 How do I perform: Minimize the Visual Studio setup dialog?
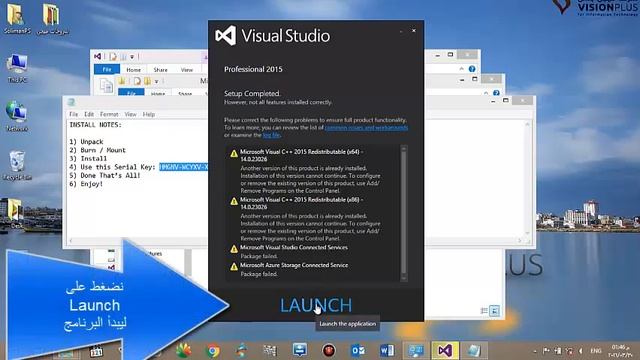[x=401, y=31]
